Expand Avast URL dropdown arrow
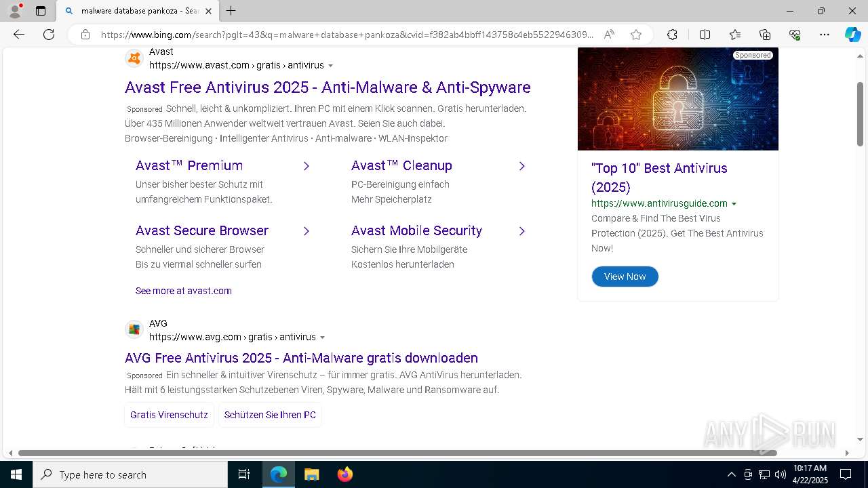The image size is (868, 488). tap(331, 66)
